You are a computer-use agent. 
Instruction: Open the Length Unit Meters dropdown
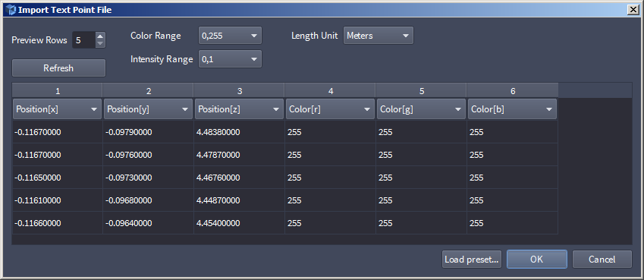(379, 36)
